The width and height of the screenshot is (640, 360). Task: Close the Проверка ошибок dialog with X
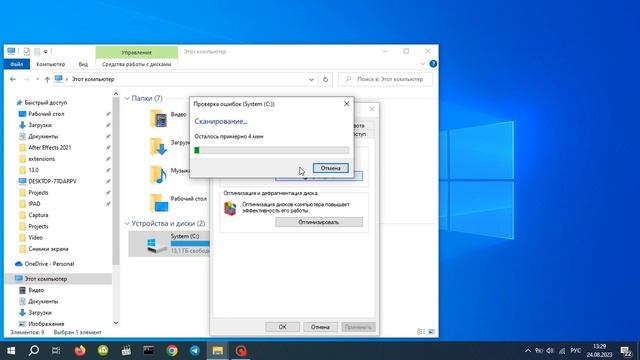pyautogui.click(x=347, y=104)
